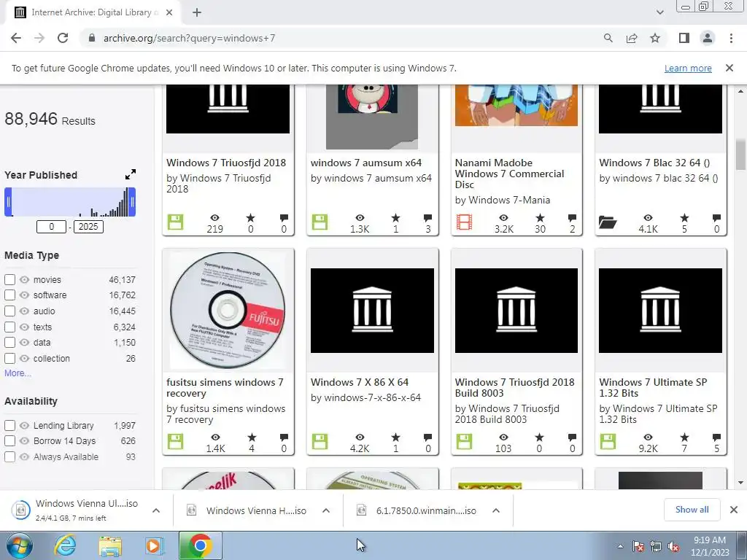The image size is (747, 560).
Task: Open fusitsu simens windows 7 recovery title
Action: click(x=225, y=388)
